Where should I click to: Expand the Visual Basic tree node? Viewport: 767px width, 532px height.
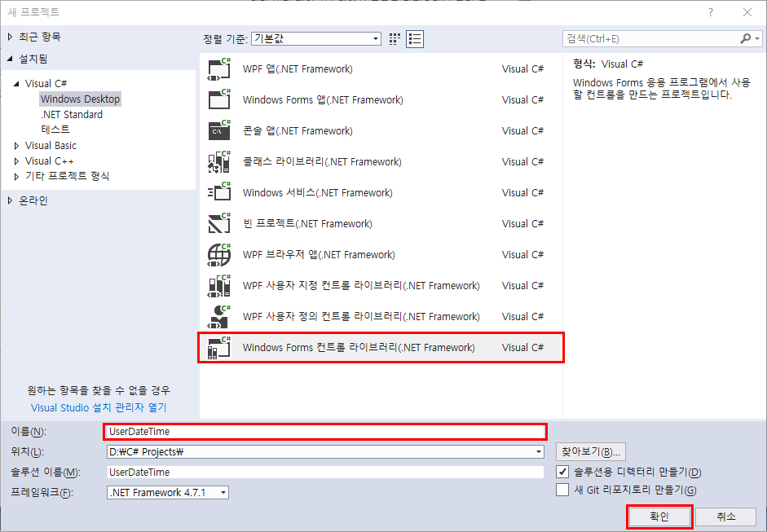point(16,146)
